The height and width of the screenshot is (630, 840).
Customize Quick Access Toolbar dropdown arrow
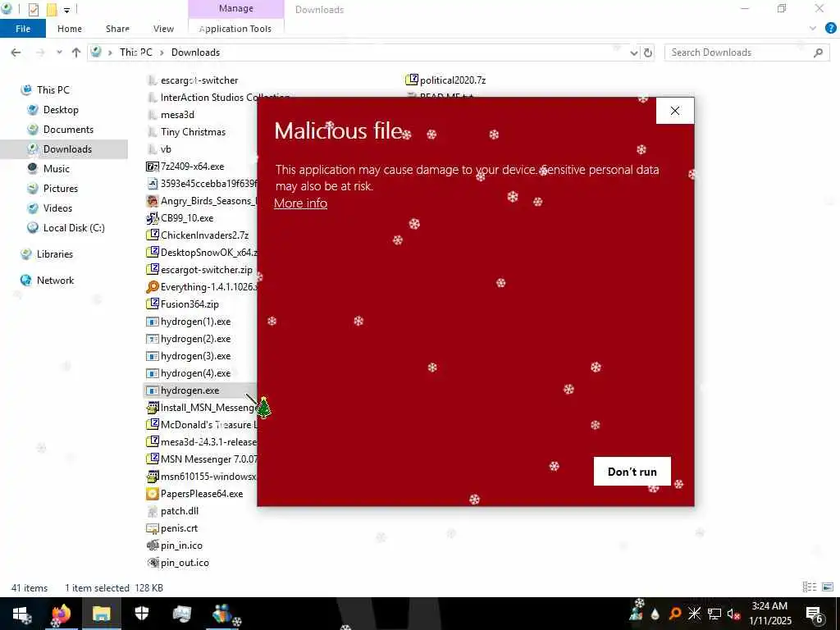coord(66,10)
